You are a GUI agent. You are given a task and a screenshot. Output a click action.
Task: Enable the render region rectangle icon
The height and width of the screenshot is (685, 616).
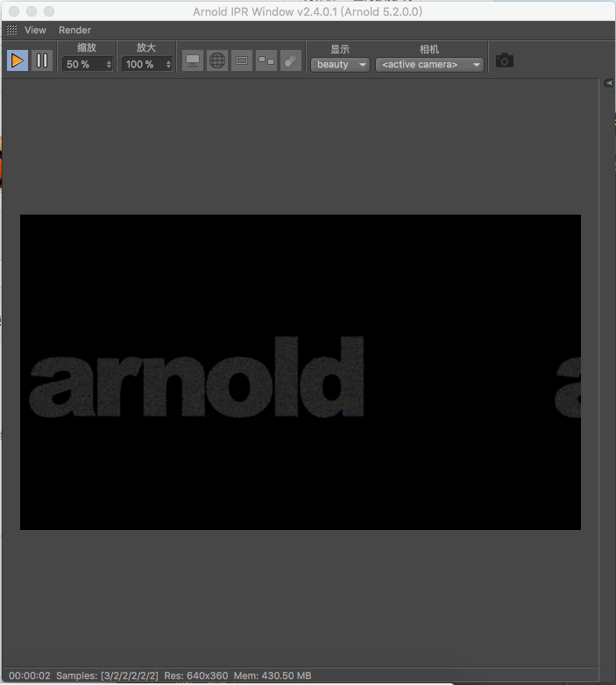point(242,60)
